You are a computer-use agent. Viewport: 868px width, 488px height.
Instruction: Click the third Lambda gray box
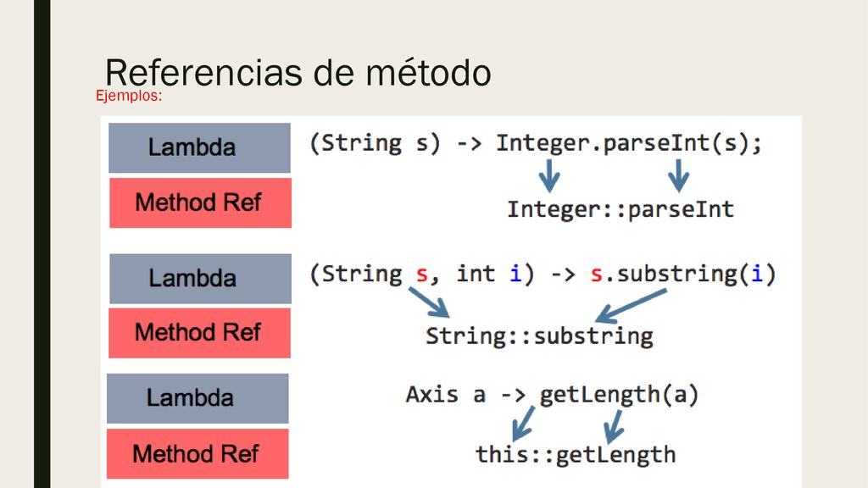click(198, 398)
